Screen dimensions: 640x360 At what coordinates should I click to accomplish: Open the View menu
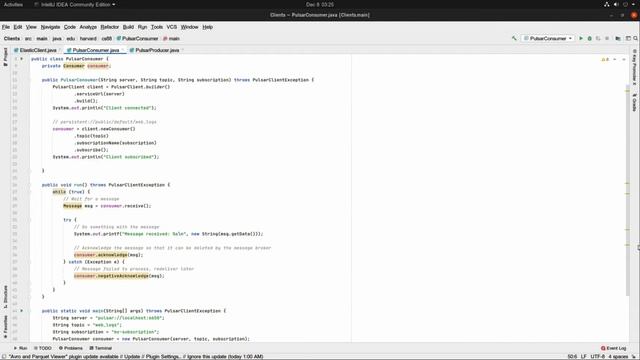pos(31,27)
